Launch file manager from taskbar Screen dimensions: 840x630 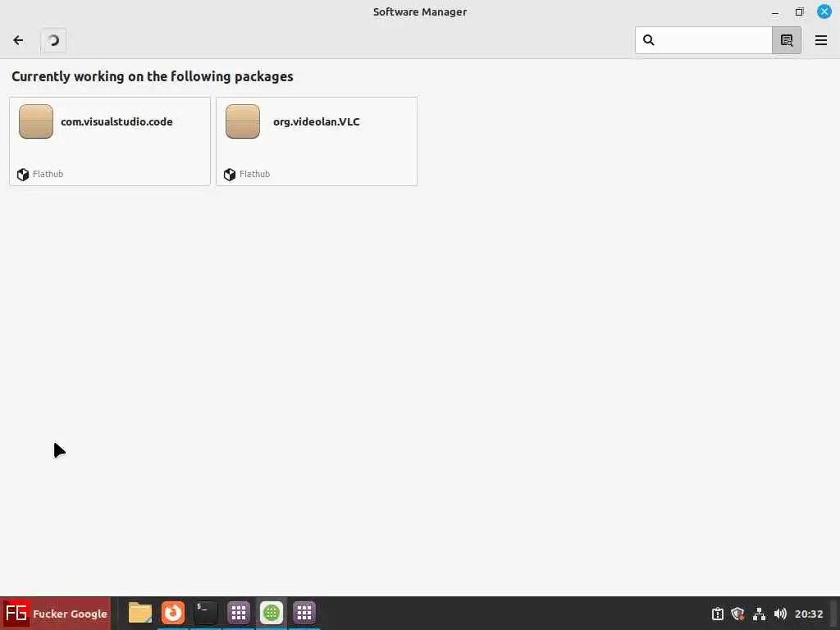(x=140, y=613)
